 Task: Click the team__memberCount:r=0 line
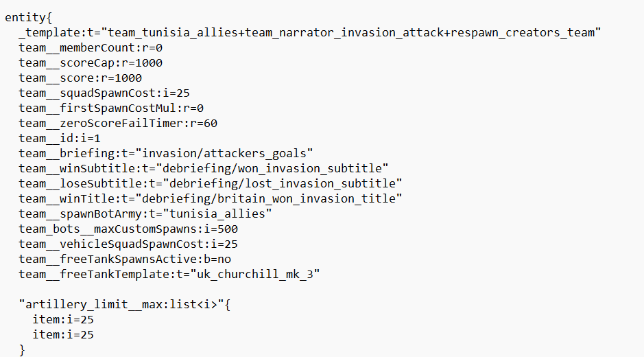click(91, 48)
